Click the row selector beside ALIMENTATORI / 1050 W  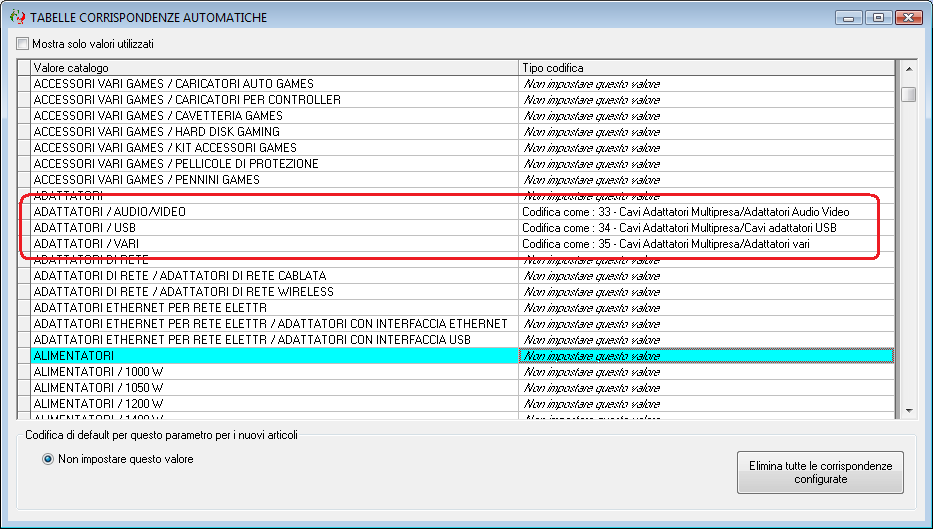coord(24,388)
